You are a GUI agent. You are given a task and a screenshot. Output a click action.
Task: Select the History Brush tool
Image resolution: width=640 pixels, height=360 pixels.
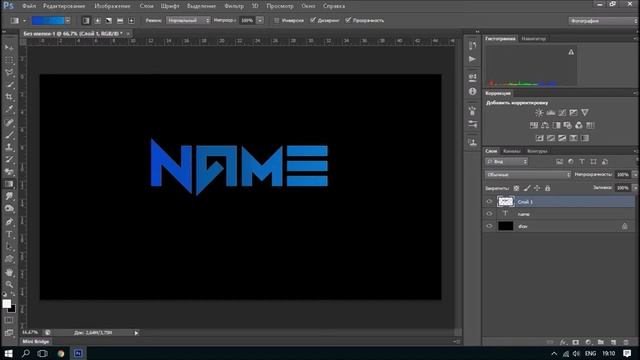tap(9, 159)
